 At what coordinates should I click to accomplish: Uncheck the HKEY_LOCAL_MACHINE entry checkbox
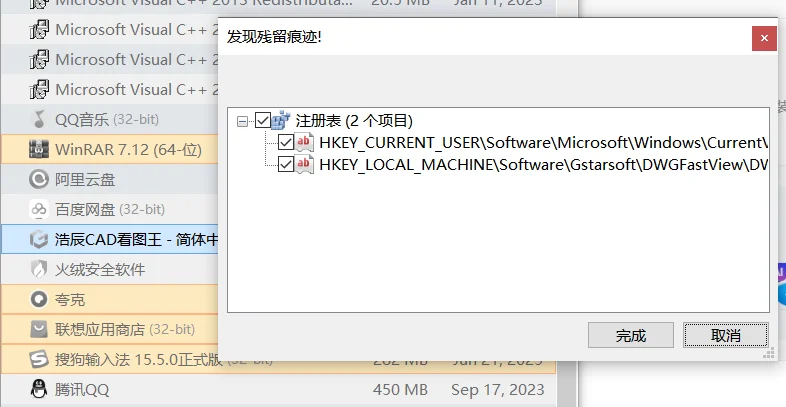[x=286, y=164]
